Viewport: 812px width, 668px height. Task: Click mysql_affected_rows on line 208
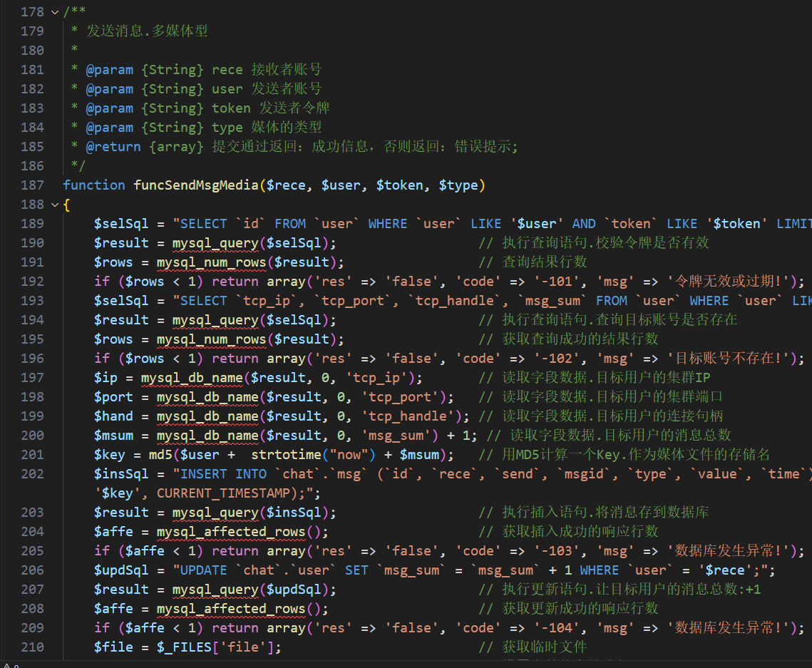pos(231,608)
